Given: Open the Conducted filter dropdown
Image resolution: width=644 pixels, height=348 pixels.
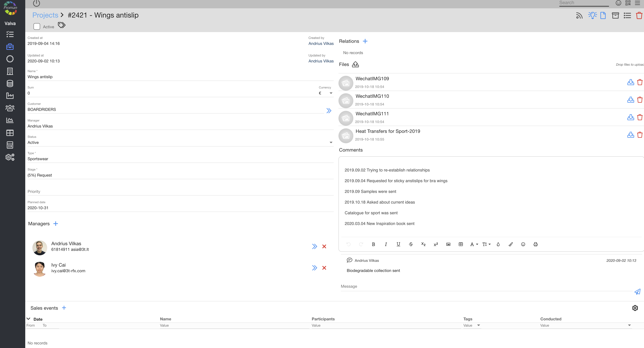Looking at the screenshot, I should (629, 325).
